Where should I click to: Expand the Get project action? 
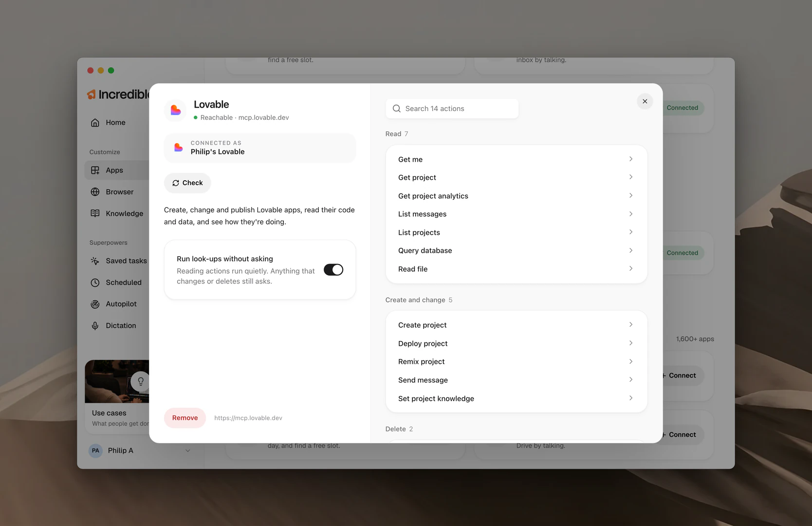click(516, 177)
